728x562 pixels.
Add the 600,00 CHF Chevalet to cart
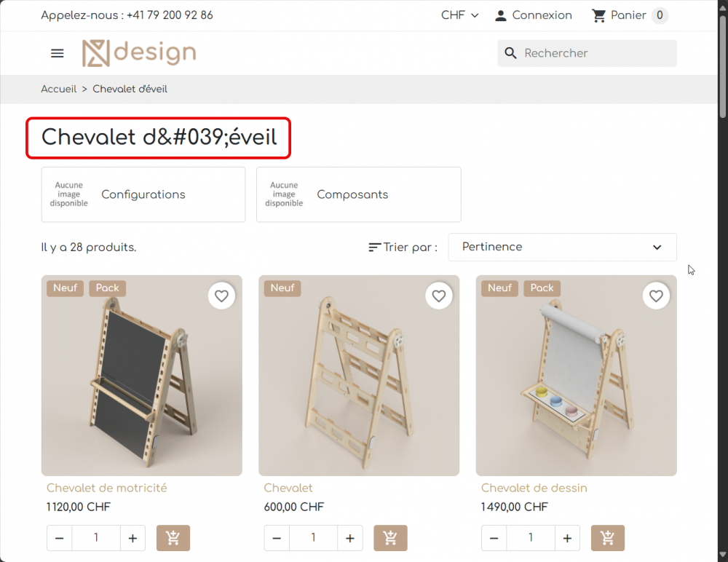[x=390, y=538]
